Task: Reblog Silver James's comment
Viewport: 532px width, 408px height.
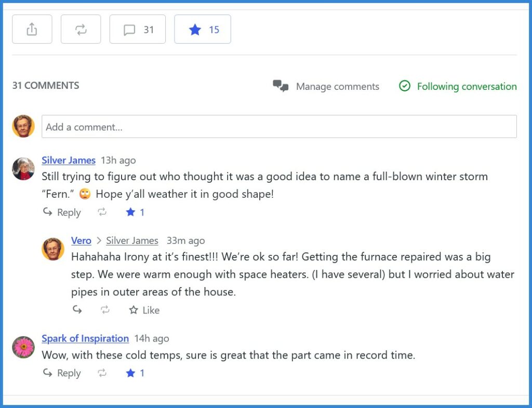Action: (102, 212)
